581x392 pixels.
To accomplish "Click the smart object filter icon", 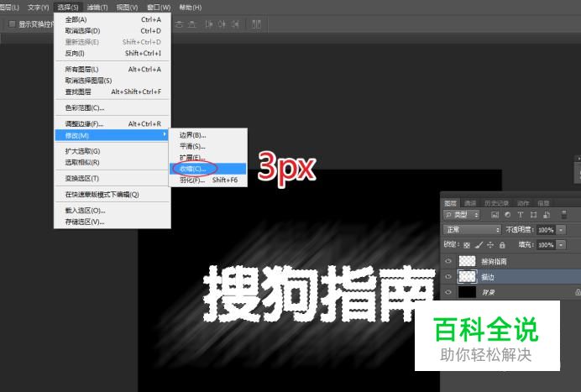I will click(547, 215).
